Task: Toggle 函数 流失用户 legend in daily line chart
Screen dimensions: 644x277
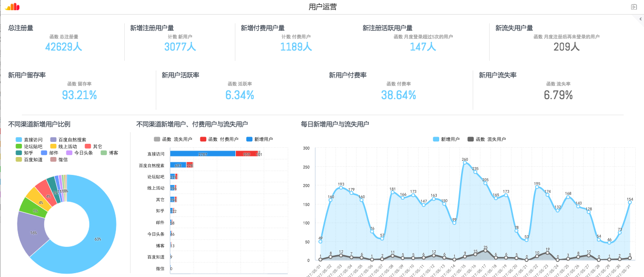Action: click(487, 139)
